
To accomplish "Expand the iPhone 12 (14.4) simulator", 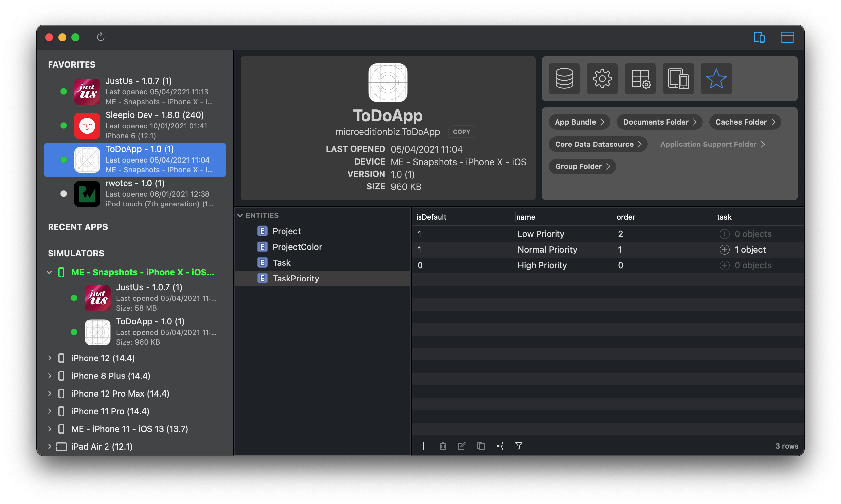I will coord(49,358).
